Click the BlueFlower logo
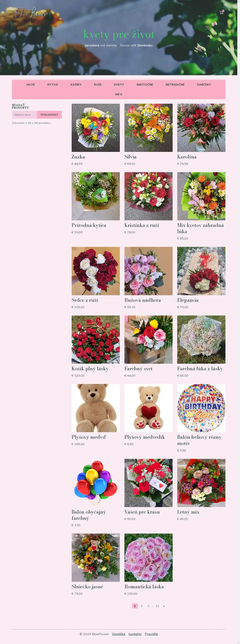 pyautogui.click(x=30, y=13)
